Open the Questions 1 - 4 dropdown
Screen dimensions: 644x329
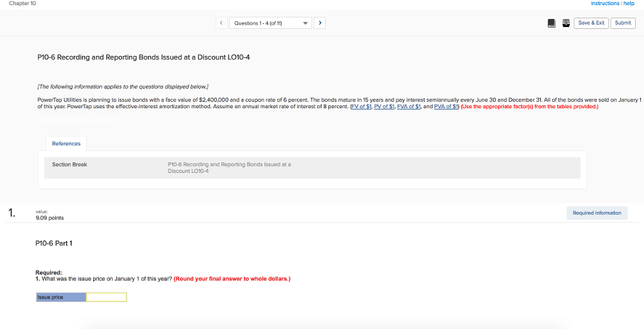(270, 23)
